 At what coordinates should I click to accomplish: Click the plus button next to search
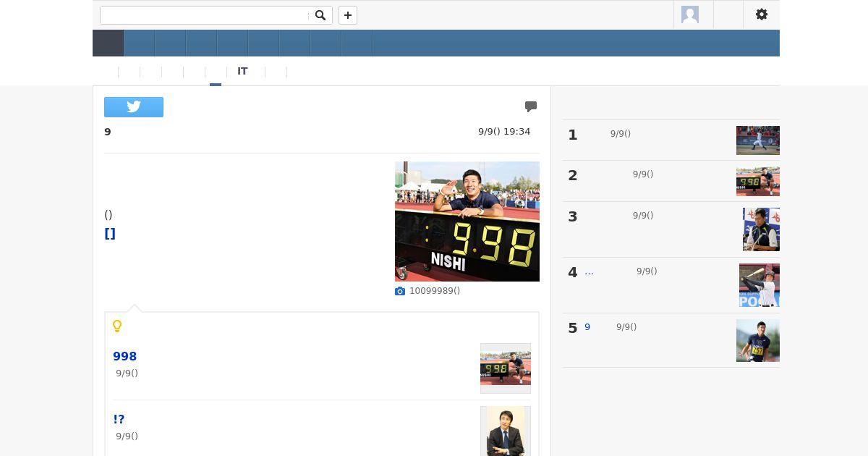[x=348, y=15]
